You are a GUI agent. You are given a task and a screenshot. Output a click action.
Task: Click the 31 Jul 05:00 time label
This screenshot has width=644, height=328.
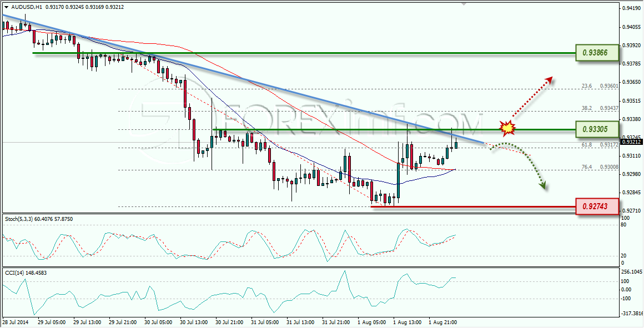(x=264, y=322)
